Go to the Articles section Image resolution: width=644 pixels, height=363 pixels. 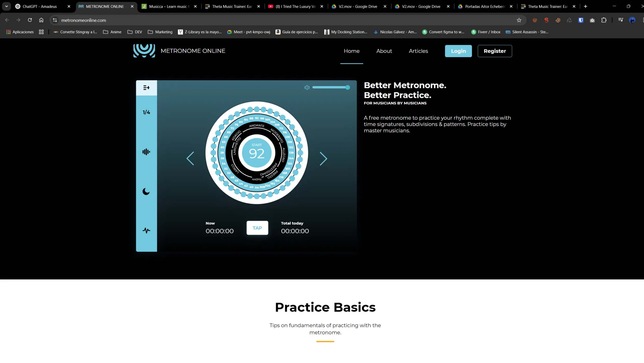coord(418,51)
